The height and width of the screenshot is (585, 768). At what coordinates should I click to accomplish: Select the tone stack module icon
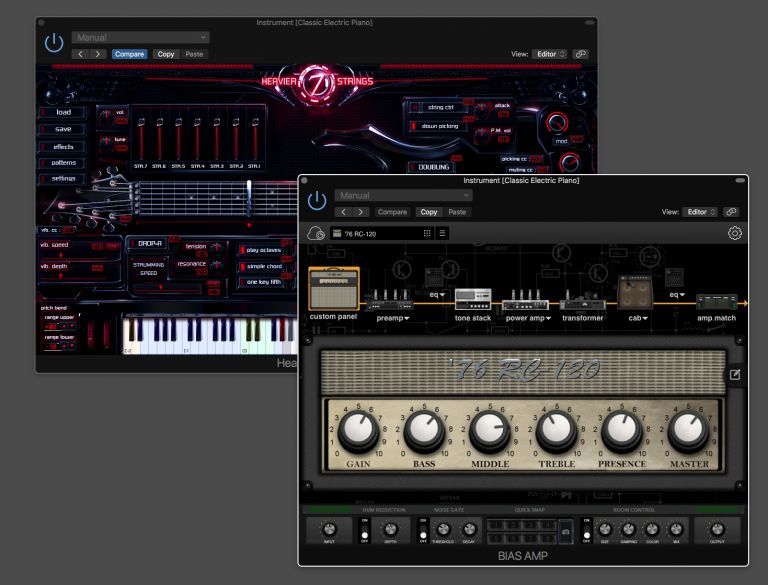tap(473, 299)
